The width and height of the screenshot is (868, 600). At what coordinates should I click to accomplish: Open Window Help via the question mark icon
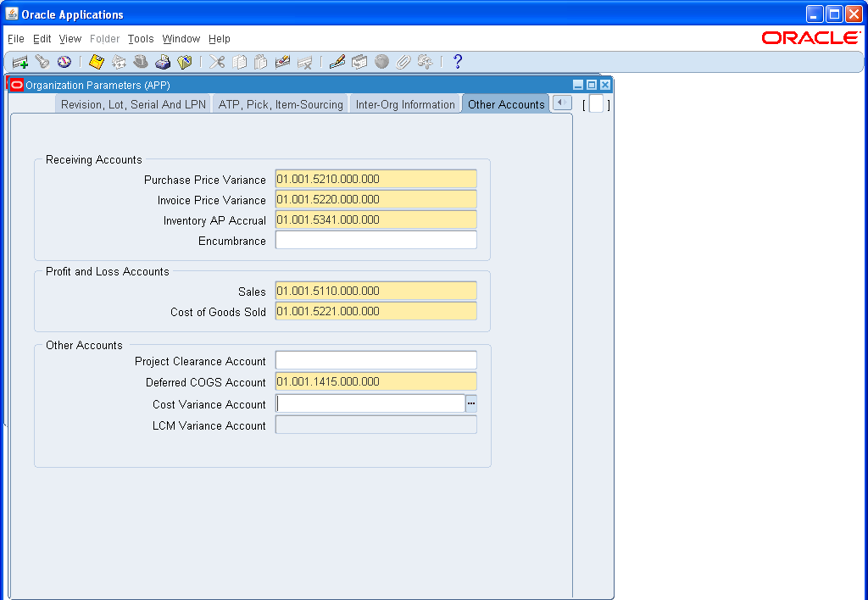[458, 61]
